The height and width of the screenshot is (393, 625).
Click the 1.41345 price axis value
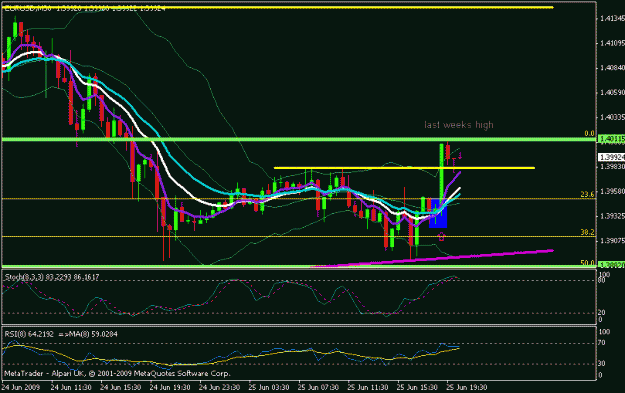tap(612, 18)
